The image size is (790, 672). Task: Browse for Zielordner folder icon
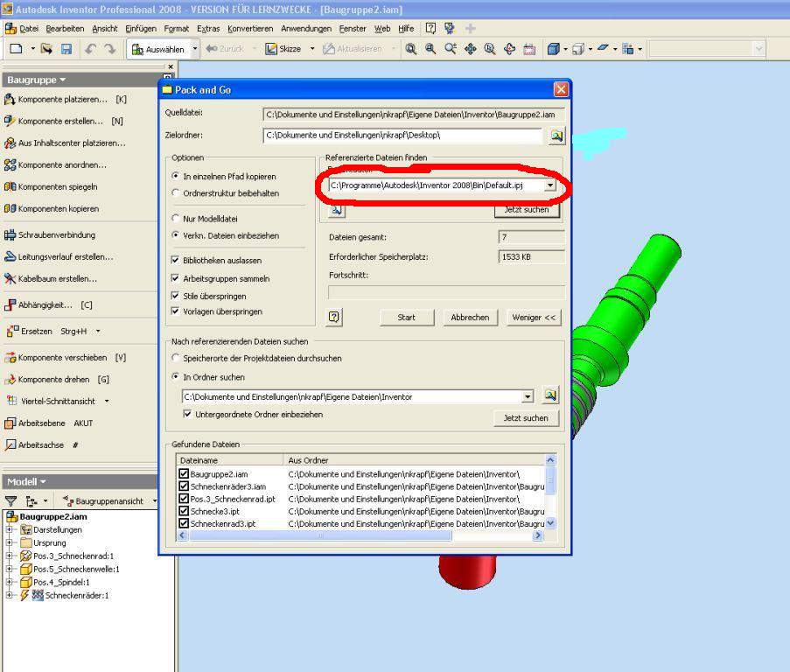[556, 136]
